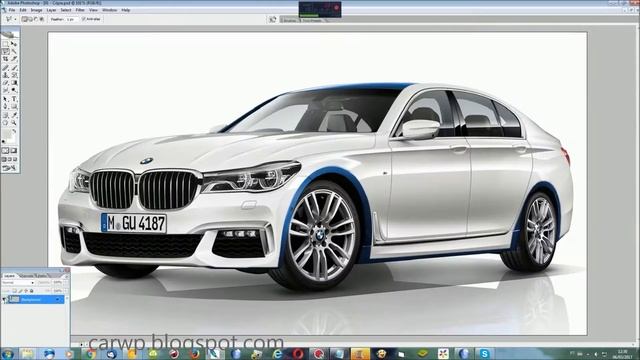Open Brushes tab in palette well
Screen dimensions: 640x360
pos(289,20)
